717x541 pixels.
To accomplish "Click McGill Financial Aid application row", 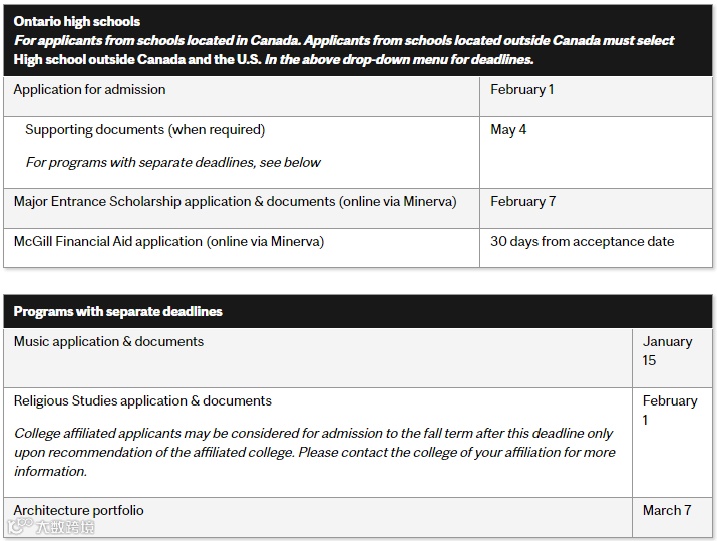I will pyautogui.click(x=169, y=241).
